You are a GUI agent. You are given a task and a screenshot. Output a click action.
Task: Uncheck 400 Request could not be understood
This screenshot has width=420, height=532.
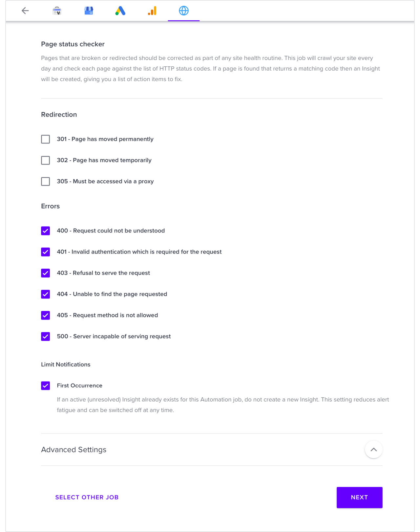coord(46,231)
